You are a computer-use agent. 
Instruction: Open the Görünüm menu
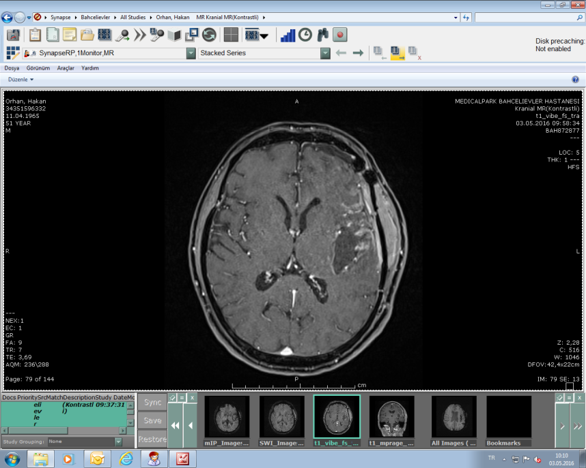point(38,68)
